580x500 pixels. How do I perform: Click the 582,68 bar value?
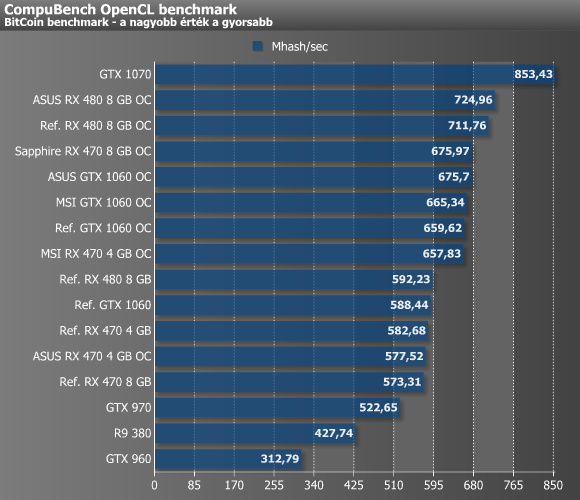[407, 331]
